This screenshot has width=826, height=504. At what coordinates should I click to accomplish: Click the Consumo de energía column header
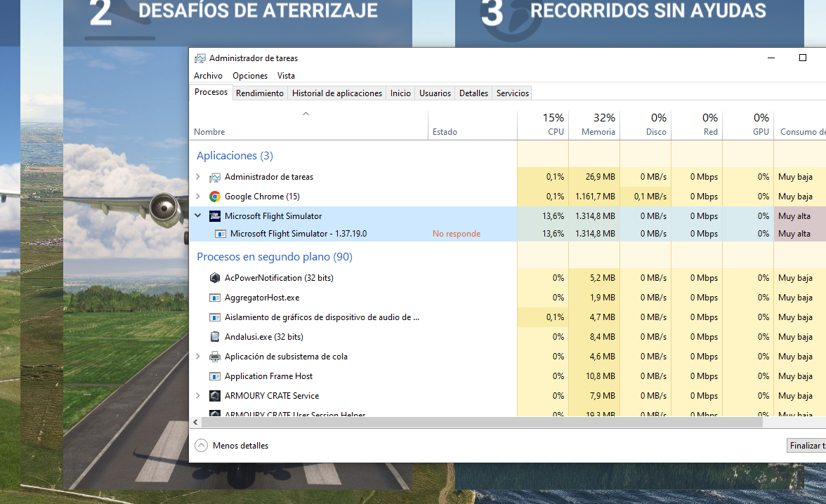click(800, 126)
